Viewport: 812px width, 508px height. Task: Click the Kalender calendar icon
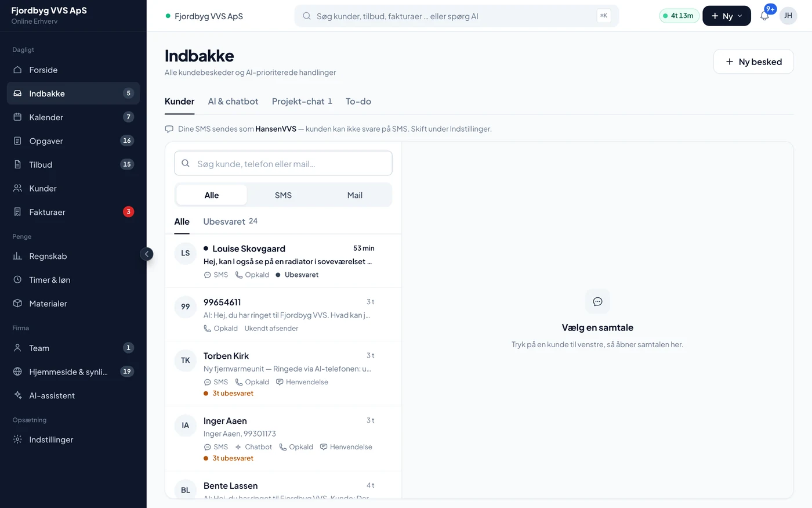17,117
